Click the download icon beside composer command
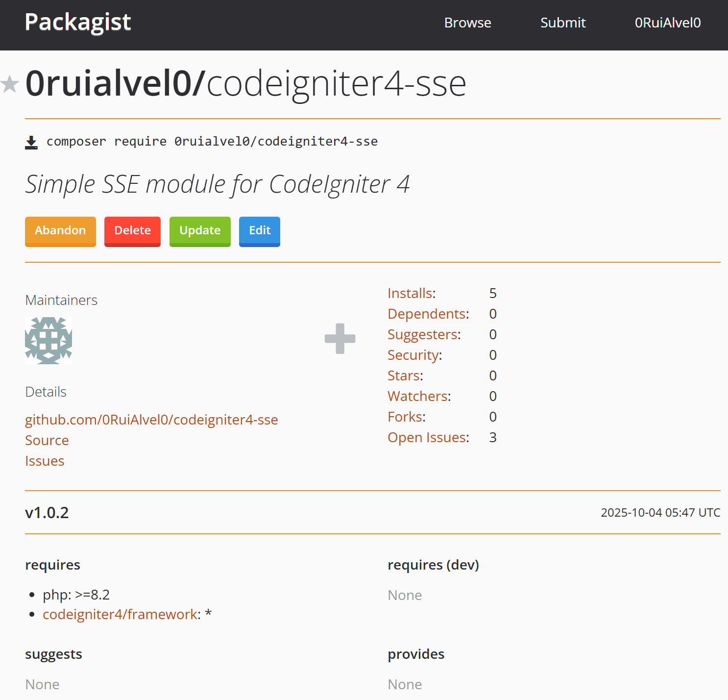The width and height of the screenshot is (728, 700). pyautogui.click(x=31, y=142)
